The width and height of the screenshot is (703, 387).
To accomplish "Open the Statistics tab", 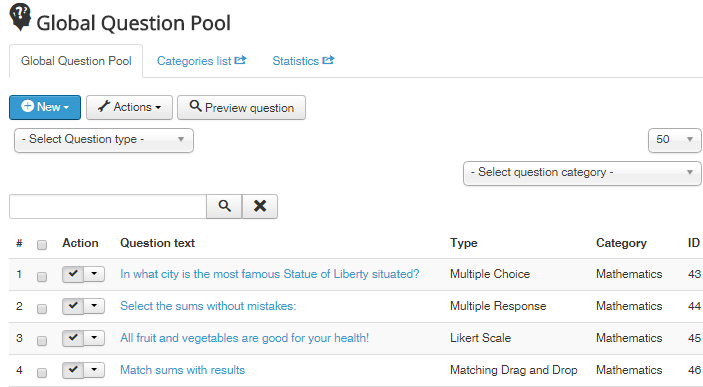I will (303, 61).
